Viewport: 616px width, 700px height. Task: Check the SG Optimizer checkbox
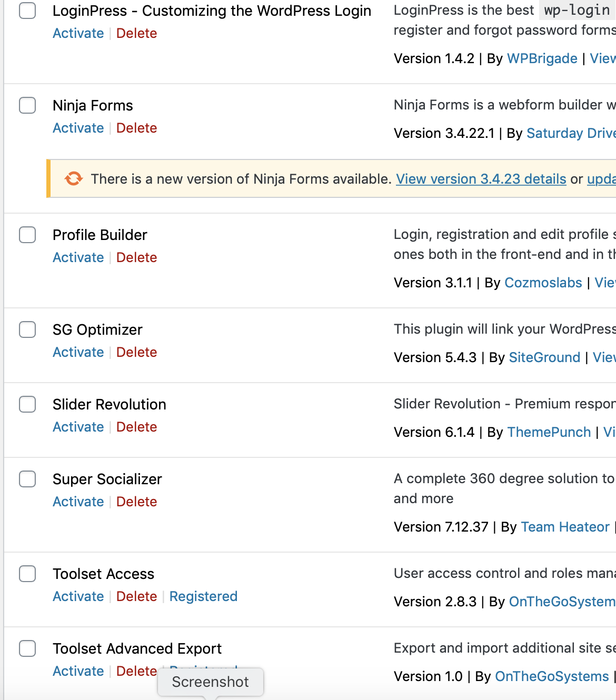click(27, 329)
